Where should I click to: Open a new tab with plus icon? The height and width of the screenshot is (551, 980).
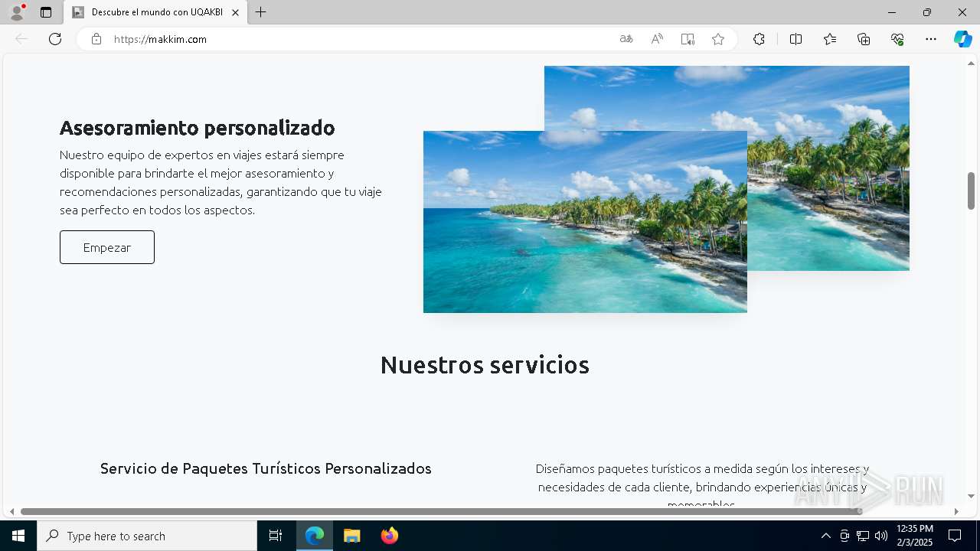coord(261,12)
